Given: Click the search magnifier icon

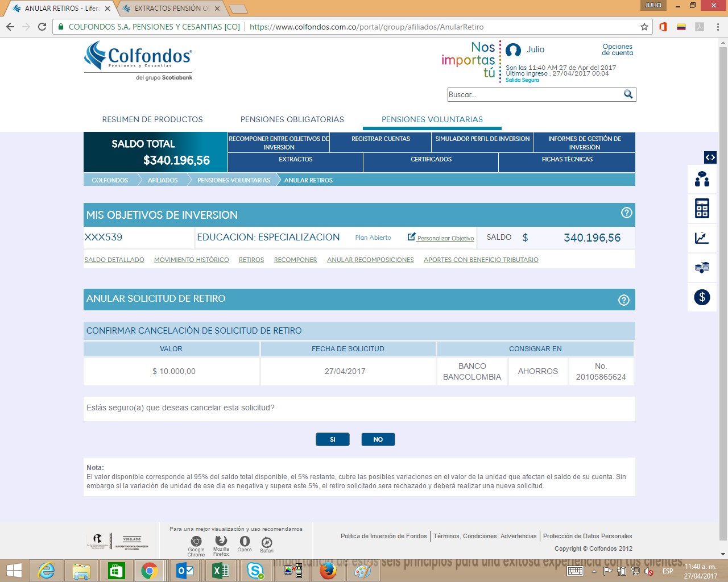Looking at the screenshot, I should tap(628, 94).
